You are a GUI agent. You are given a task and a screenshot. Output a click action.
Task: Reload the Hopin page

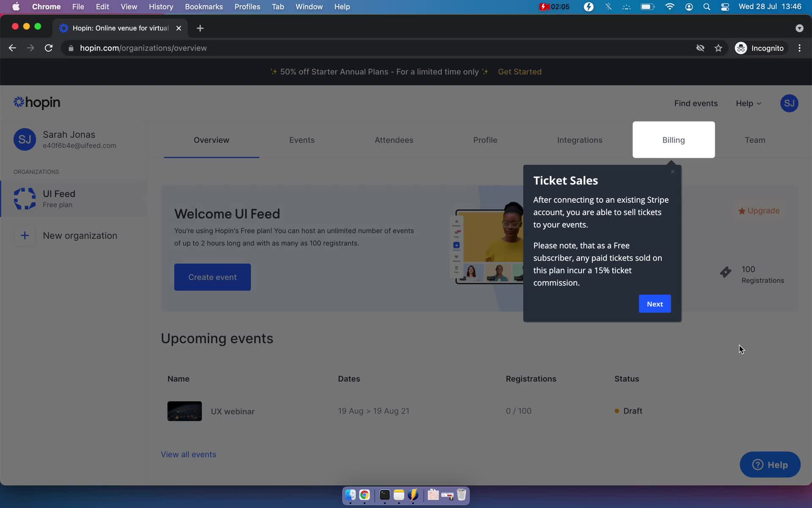coord(49,48)
